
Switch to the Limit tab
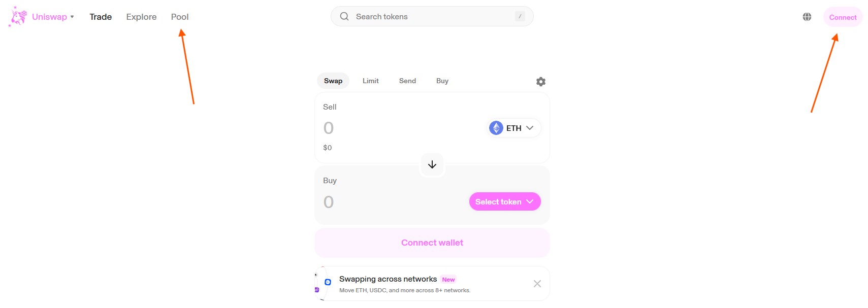pyautogui.click(x=370, y=81)
